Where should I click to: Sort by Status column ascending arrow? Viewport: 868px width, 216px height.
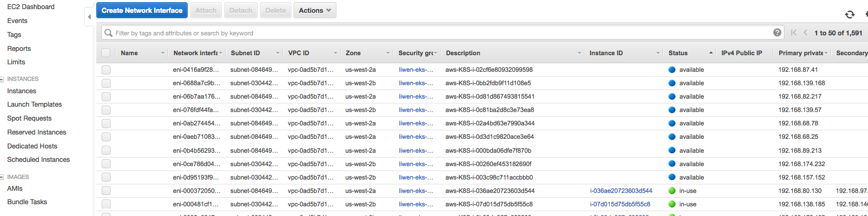click(x=711, y=53)
